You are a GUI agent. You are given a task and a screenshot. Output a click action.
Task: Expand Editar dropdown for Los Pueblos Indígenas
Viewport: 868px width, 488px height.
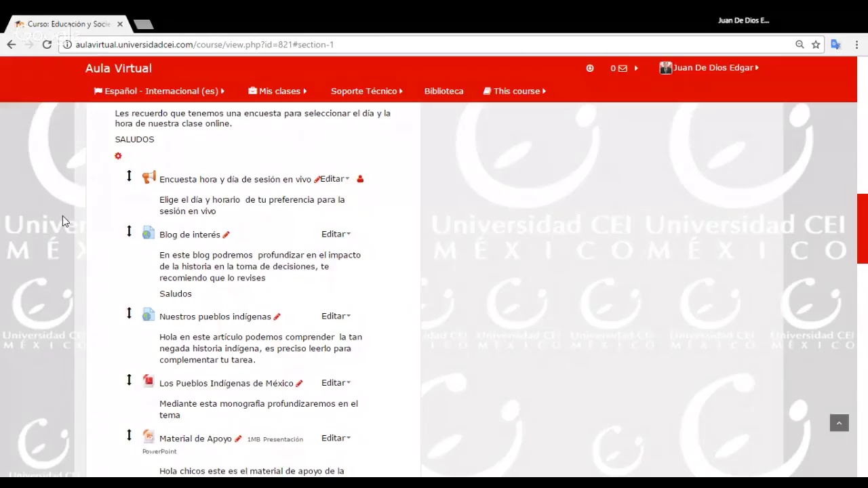[x=336, y=383]
